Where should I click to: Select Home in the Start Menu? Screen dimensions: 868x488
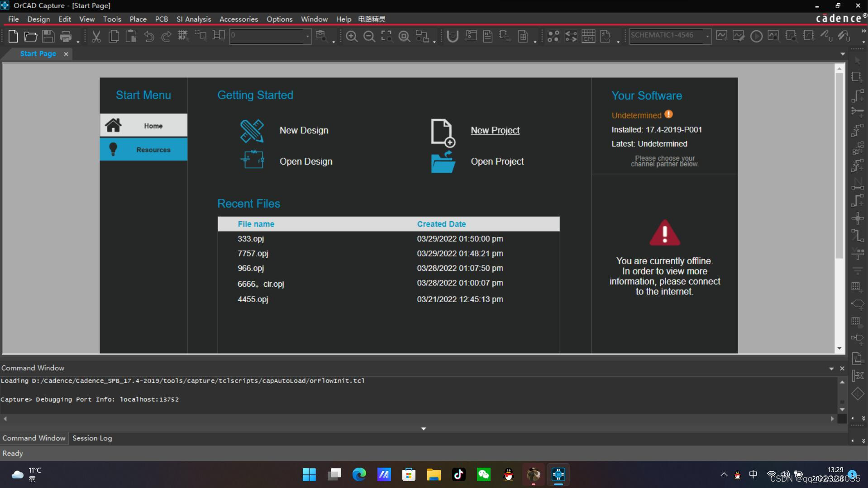[143, 125]
